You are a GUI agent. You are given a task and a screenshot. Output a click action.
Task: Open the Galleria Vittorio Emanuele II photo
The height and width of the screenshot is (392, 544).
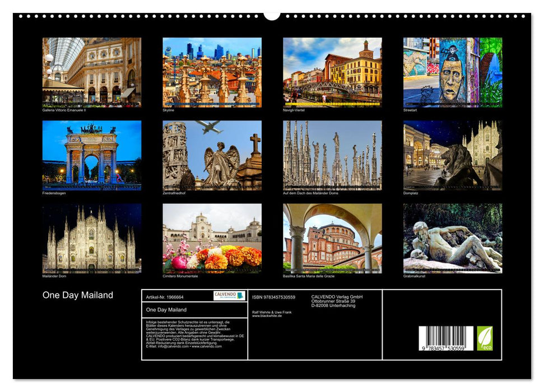[92, 72]
